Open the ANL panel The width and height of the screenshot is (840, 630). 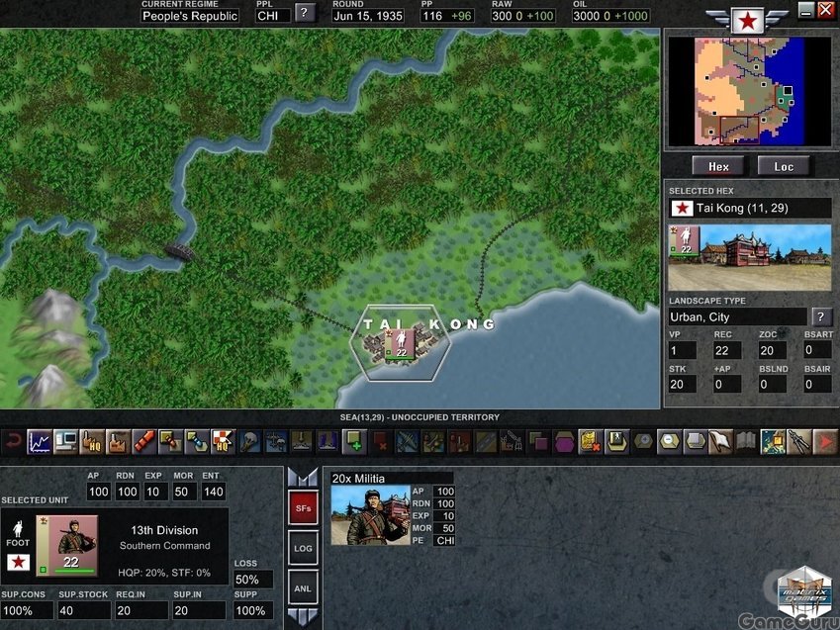(303, 588)
